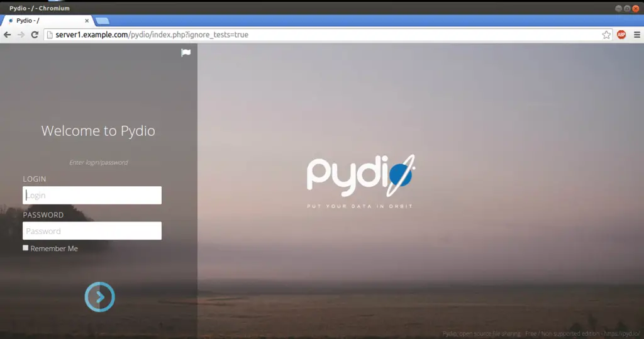
Task: Click the 'PUT YOUR DATA IN ORBIT' tagline
Action: click(360, 206)
